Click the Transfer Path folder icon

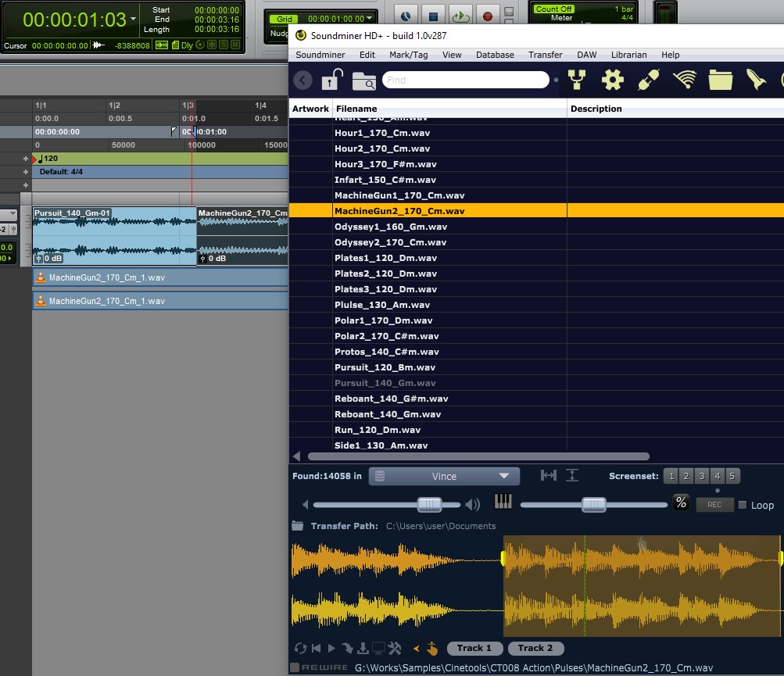tap(298, 525)
